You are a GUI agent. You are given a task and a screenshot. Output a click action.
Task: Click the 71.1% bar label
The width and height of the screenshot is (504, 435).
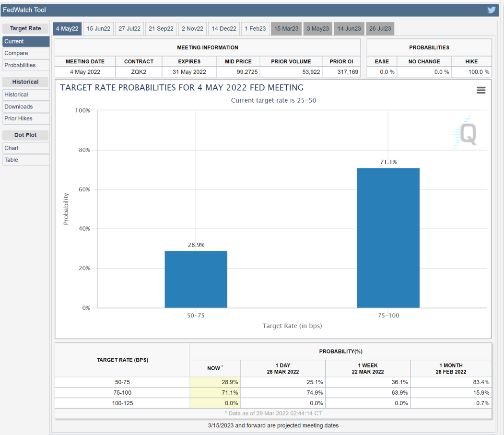click(x=388, y=162)
